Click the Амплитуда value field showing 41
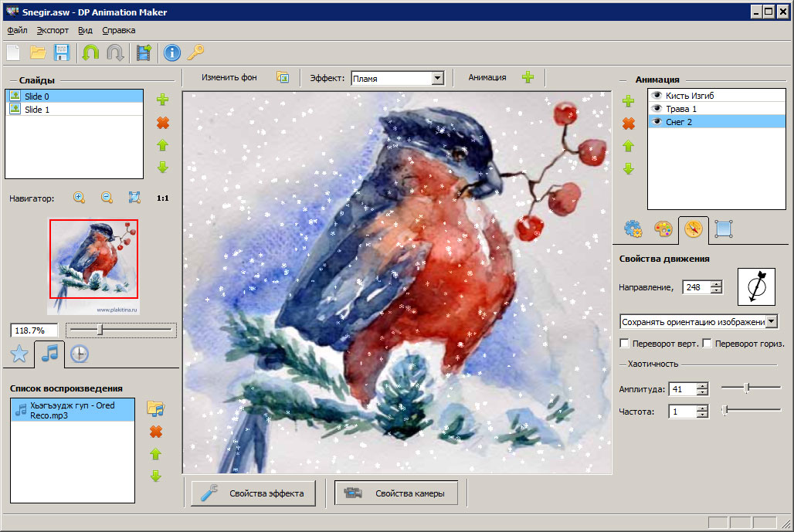Screen dimensions: 794x532 (683, 388)
